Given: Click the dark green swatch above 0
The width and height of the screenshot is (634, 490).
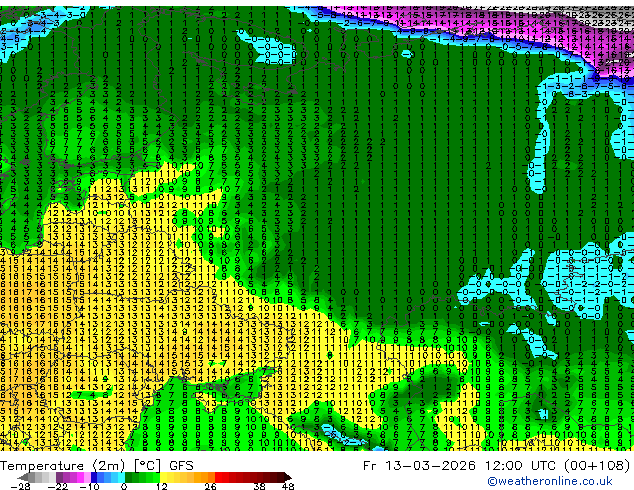Looking at the screenshot, I should pyautogui.click(x=129, y=477).
